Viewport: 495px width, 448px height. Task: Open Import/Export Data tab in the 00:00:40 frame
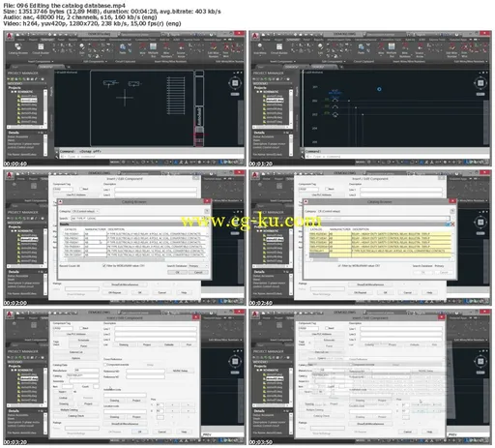93,40
